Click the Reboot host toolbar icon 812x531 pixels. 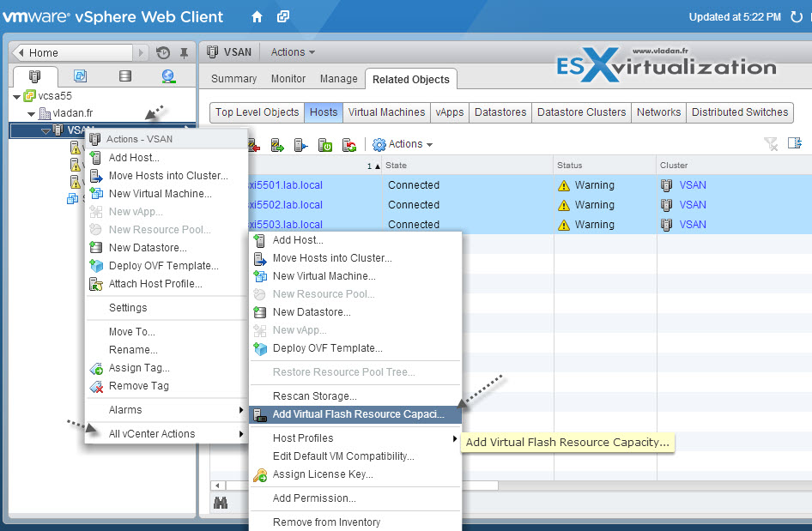pos(349,146)
